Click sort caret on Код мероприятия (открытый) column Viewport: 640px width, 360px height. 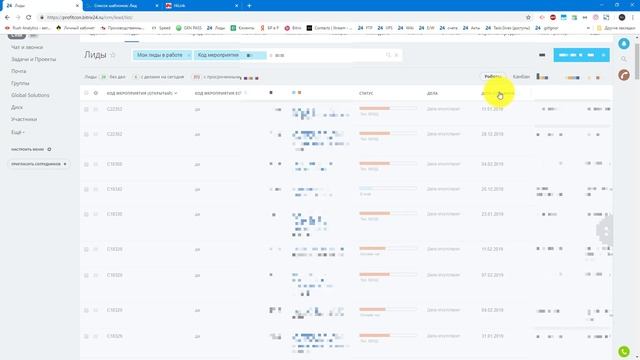pos(176,93)
